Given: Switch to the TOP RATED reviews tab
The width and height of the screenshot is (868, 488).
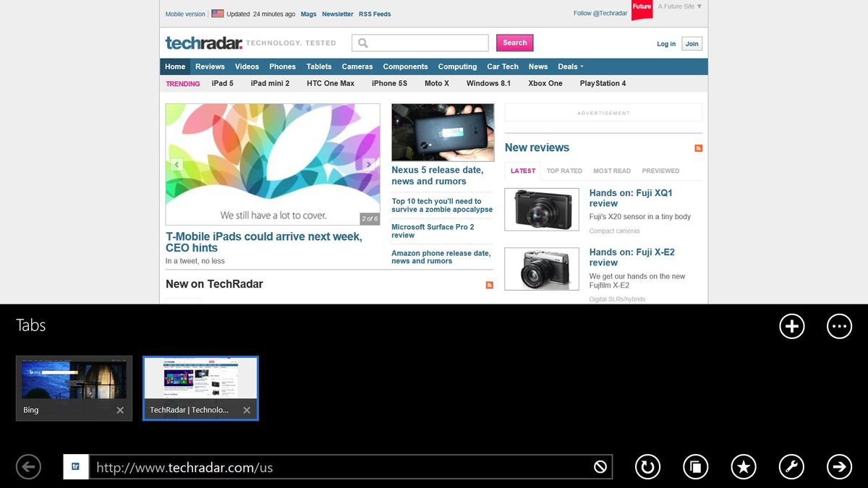Looking at the screenshot, I should pos(564,171).
